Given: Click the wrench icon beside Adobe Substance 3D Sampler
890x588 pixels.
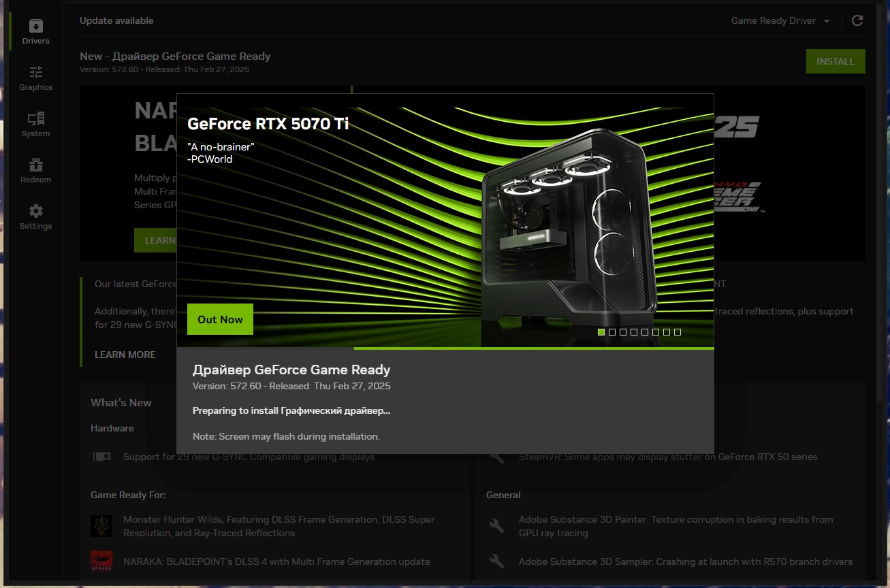Looking at the screenshot, I should (497, 561).
